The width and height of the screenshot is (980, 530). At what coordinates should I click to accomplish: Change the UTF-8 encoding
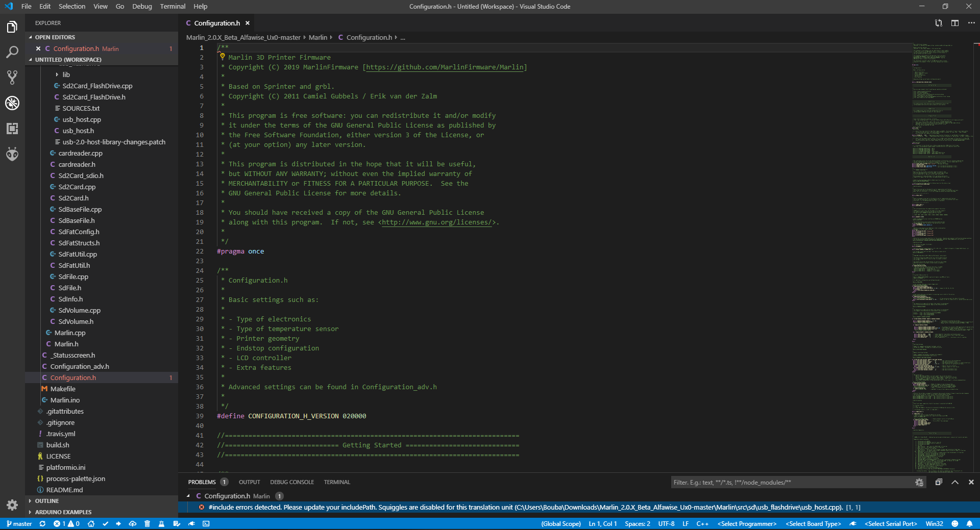point(666,524)
